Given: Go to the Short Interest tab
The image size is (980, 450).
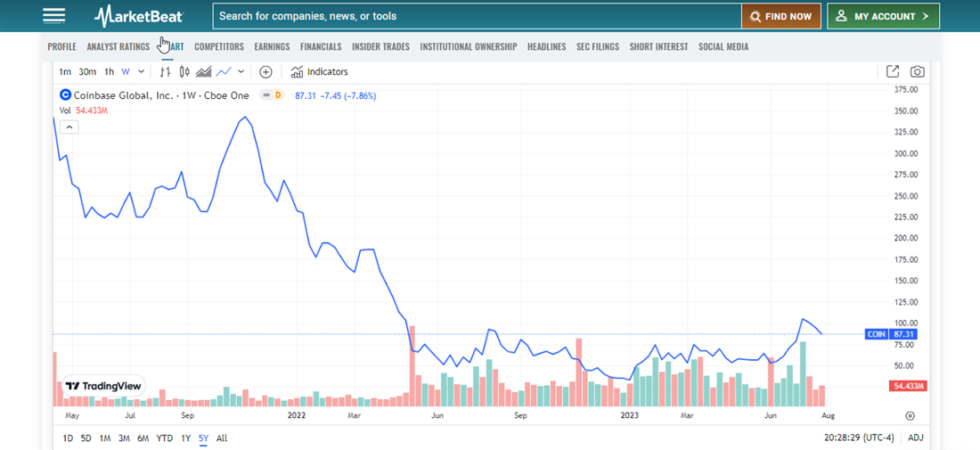Looking at the screenshot, I should point(658,46).
